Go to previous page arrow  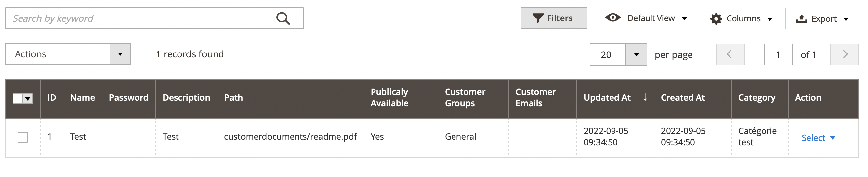coord(730,54)
